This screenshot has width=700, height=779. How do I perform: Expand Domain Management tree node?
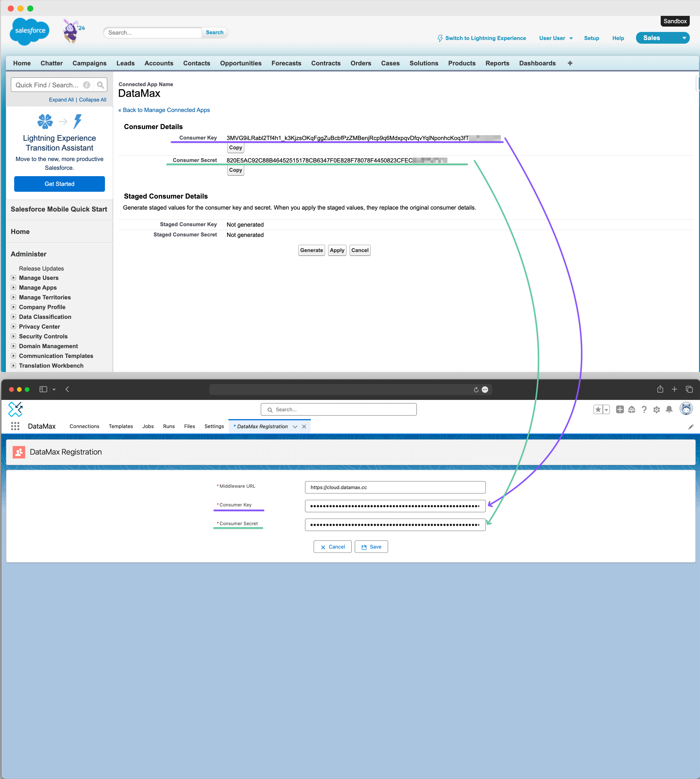tap(13, 346)
